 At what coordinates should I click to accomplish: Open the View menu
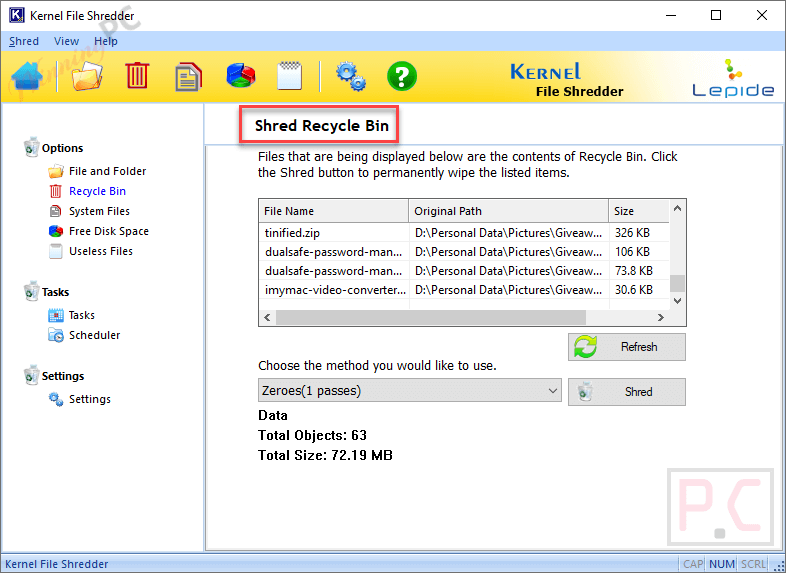pyautogui.click(x=66, y=41)
